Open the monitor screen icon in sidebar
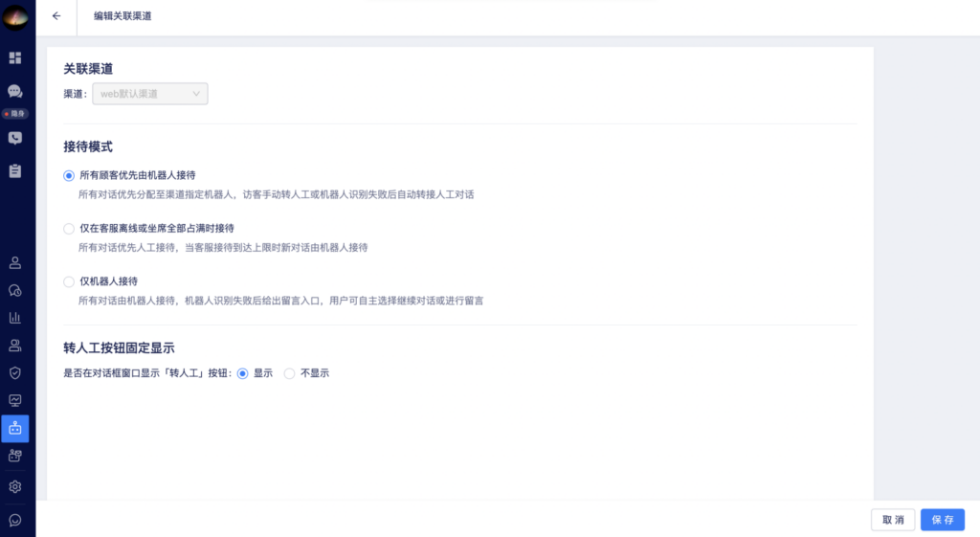The width and height of the screenshot is (980, 537). [15, 400]
